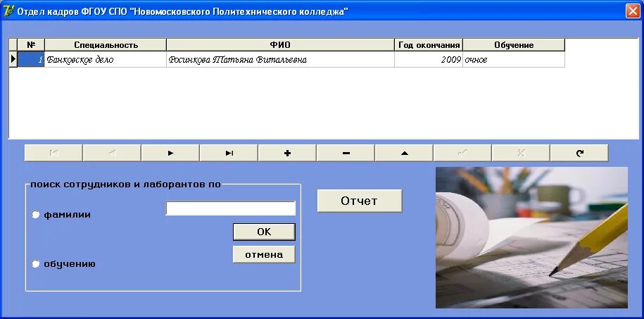Image resolution: width=644 pixels, height=319 pixels.
Task: Confirm search with OK button
Action: (264, 232)
